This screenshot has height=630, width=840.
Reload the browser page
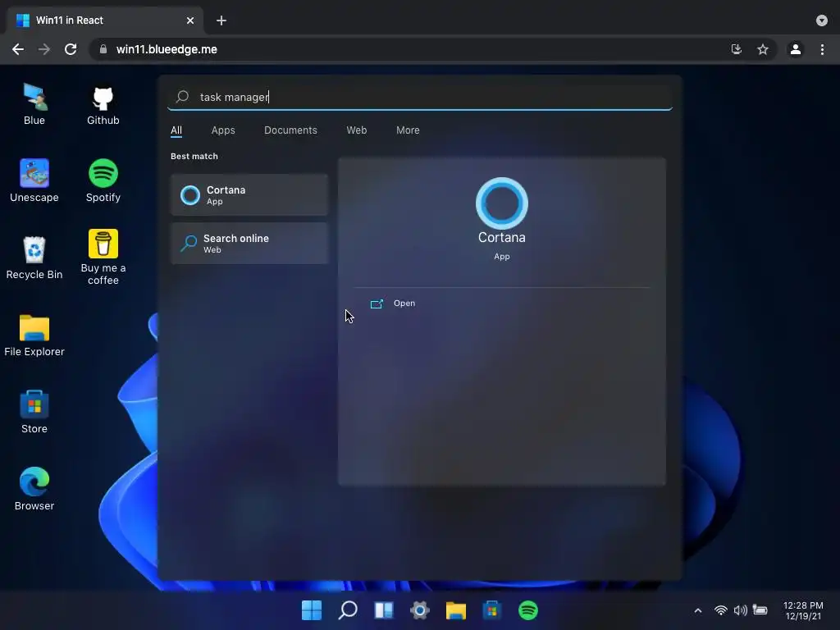click(x=71, y=49)
